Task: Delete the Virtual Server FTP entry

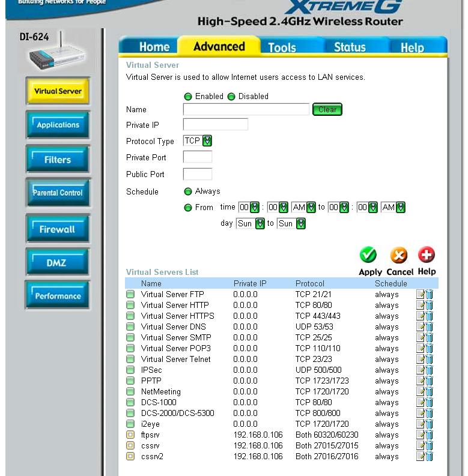Action: tap(429, 294)
